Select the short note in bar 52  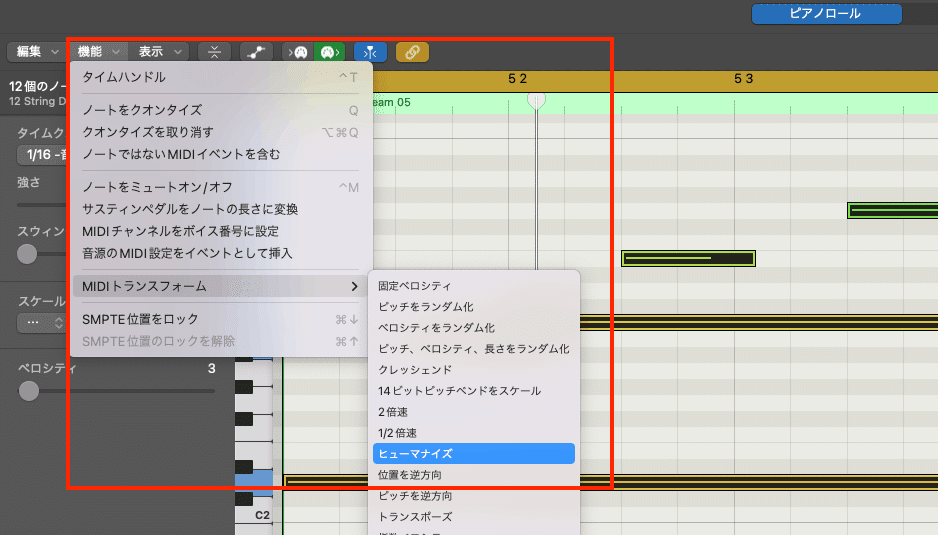pos(689,259)
